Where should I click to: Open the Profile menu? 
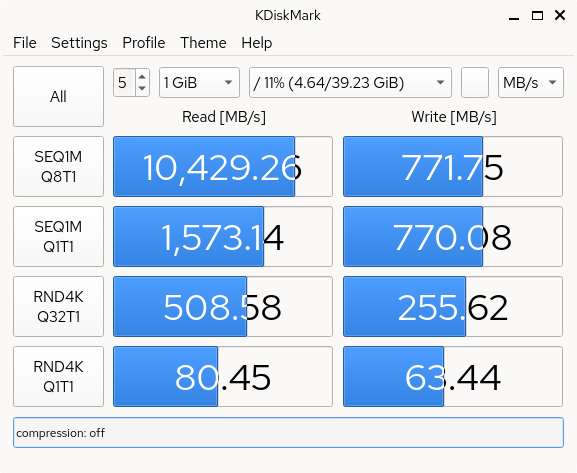144,43
